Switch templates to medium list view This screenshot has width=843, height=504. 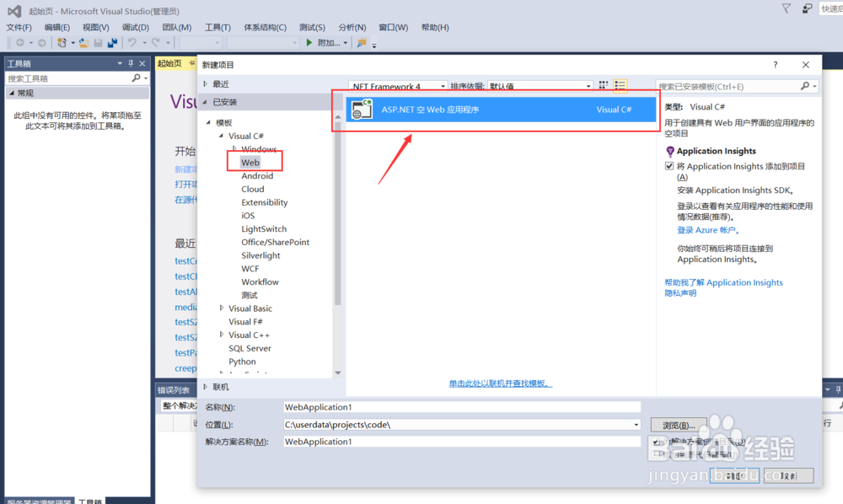(620, 85)
